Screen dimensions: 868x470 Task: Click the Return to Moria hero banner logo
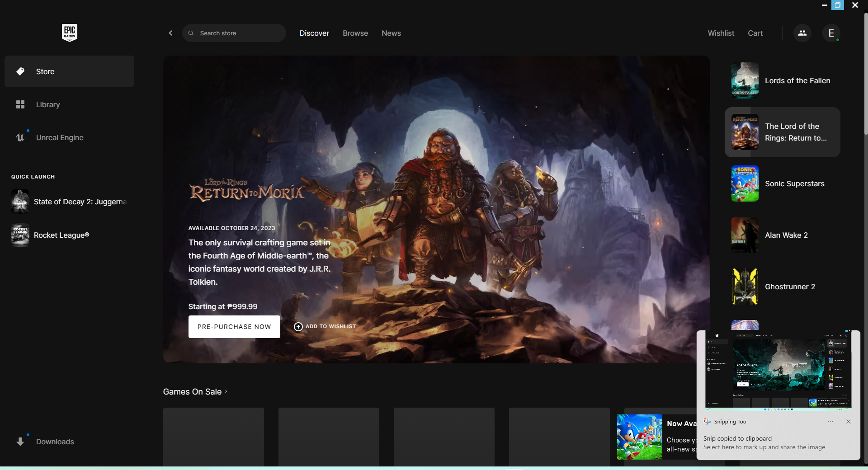[x=247, y=190]
